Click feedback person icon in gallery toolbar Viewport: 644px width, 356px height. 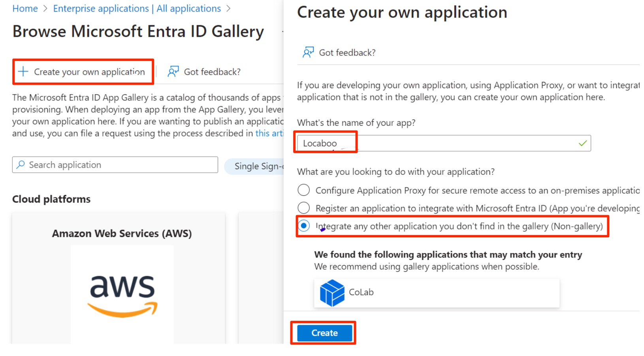[x=173, y=71]
